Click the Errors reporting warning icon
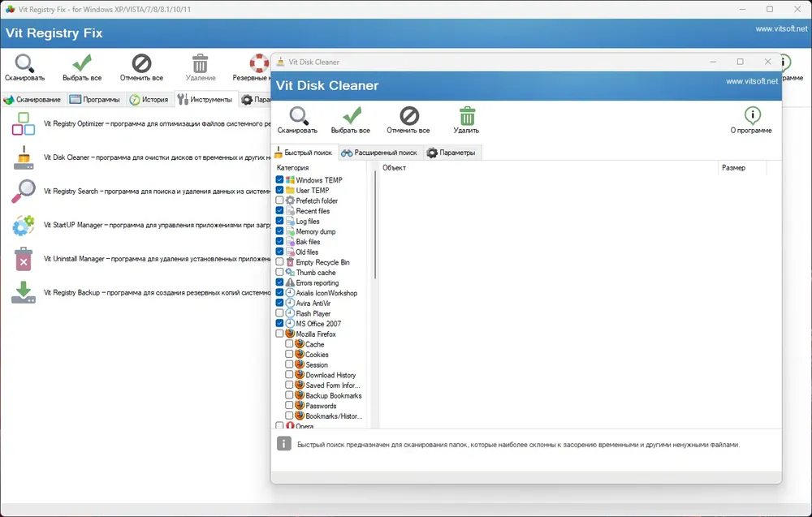Screen dimensions: 812x517 [290, 282]
